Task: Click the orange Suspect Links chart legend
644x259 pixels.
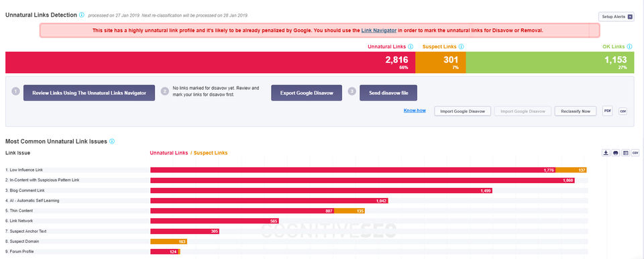Action: pyautogui.click(x=211, y=153)
